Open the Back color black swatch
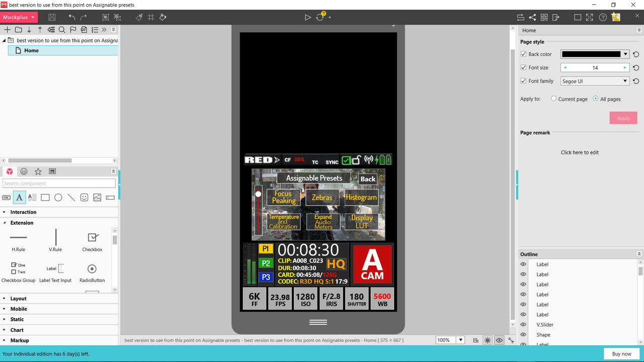Image resolution: width=644 pixels, height=362 pixels. click(x=595, y=54)
